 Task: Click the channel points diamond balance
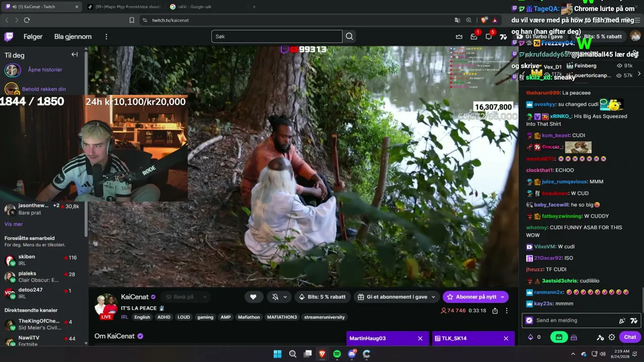coord(534,337)
